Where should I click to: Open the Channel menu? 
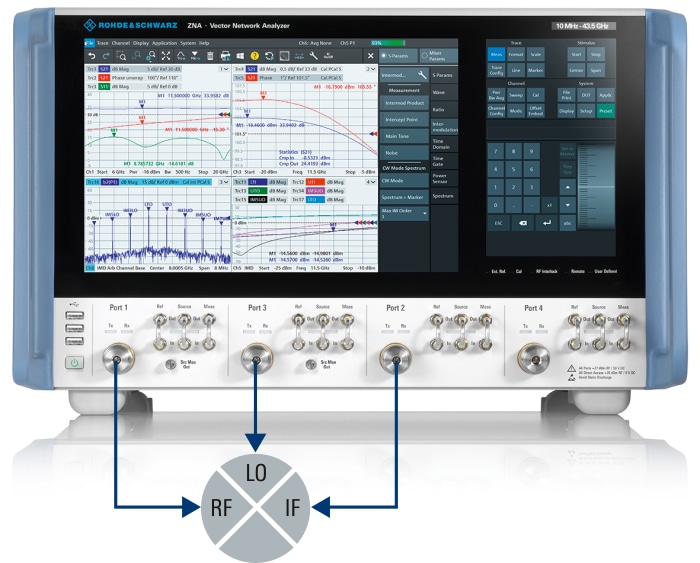click(x=121, y=43)
